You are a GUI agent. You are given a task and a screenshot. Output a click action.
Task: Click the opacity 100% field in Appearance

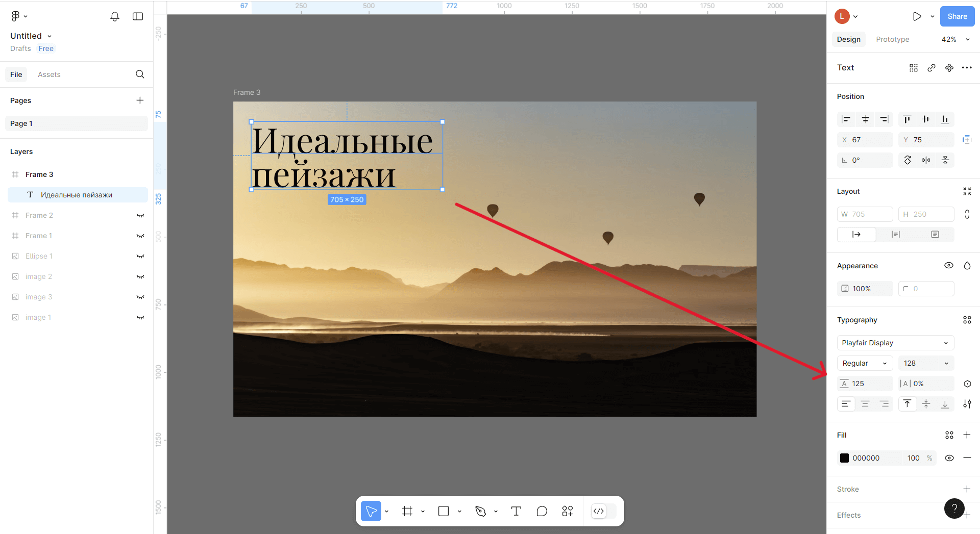tap(865, 289)
